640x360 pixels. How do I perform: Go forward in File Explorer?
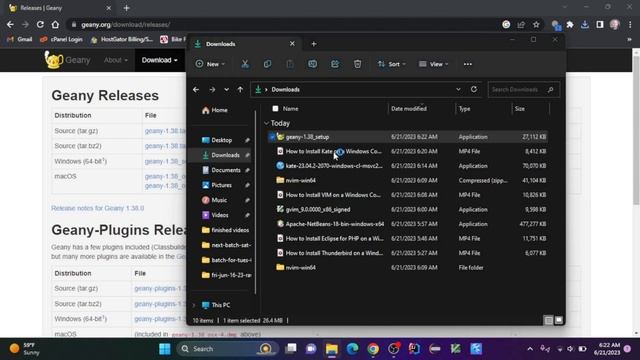tap(212, 89)
